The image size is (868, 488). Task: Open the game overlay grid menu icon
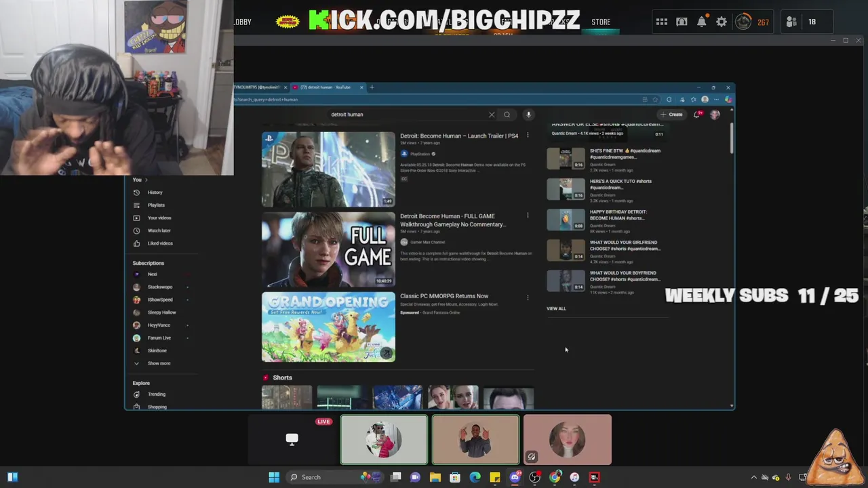662,22
